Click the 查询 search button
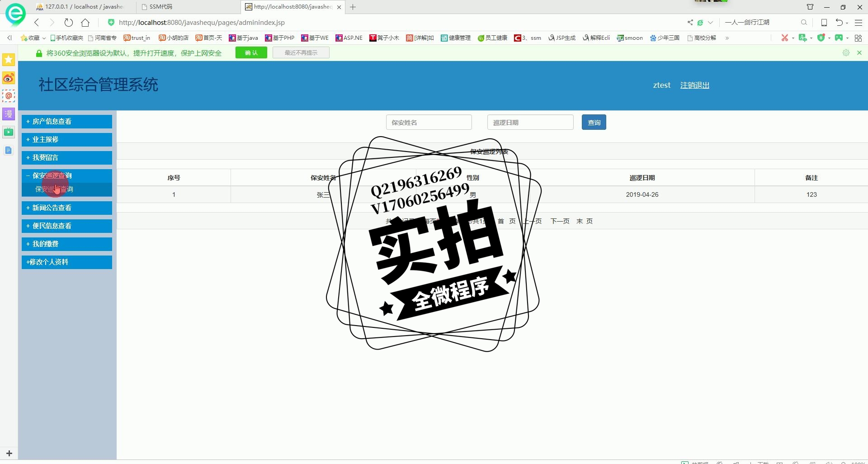Viewport: 868px width, 464px height. coord(594,123)
